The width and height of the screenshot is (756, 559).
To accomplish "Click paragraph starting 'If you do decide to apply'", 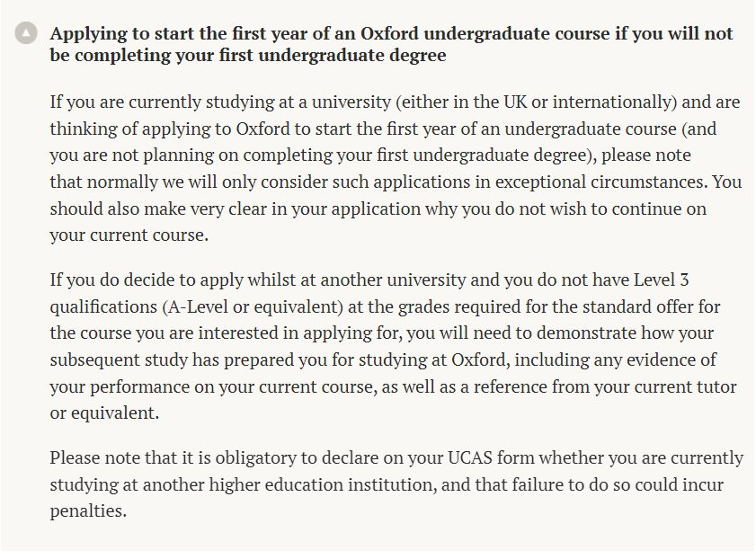I will pyautogui.click(x=394, y=346).
